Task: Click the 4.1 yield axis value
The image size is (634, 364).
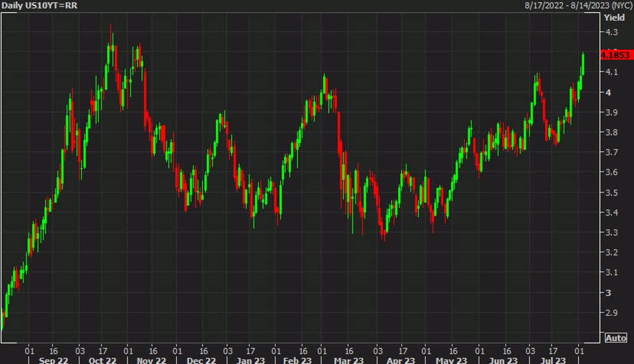Action: pos(611,72)
